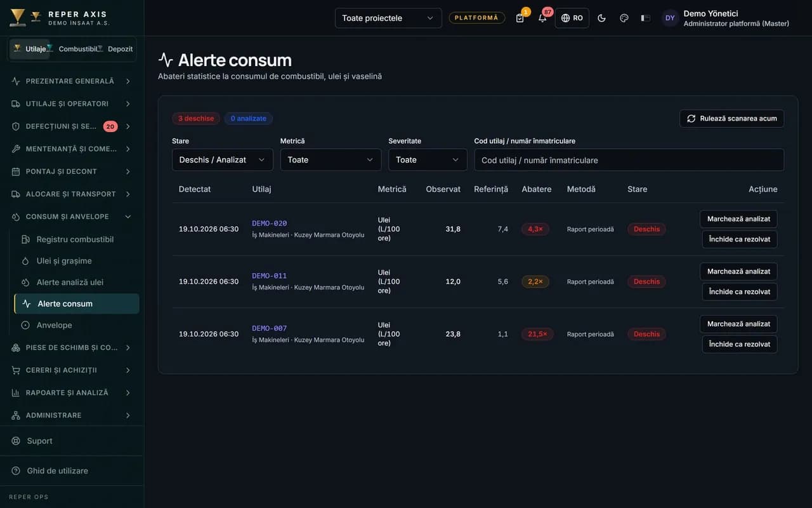
Task: Click Rulează scanarea acum button
Action: (x=732, y=118)
